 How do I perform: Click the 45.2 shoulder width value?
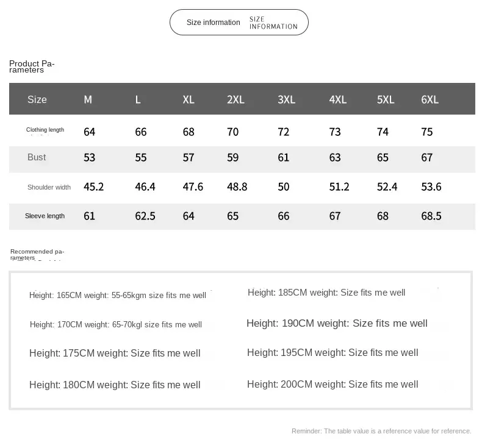tap(93, 187)
